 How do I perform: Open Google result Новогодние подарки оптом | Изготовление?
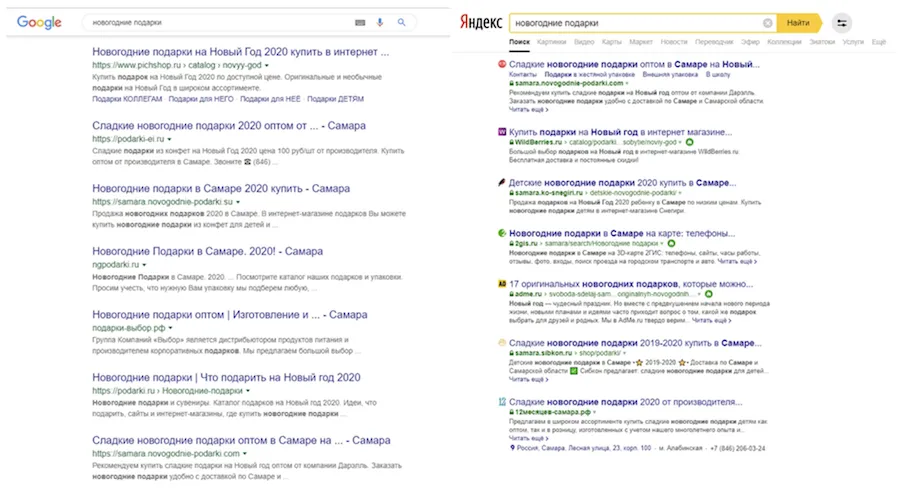pos(230,314)
